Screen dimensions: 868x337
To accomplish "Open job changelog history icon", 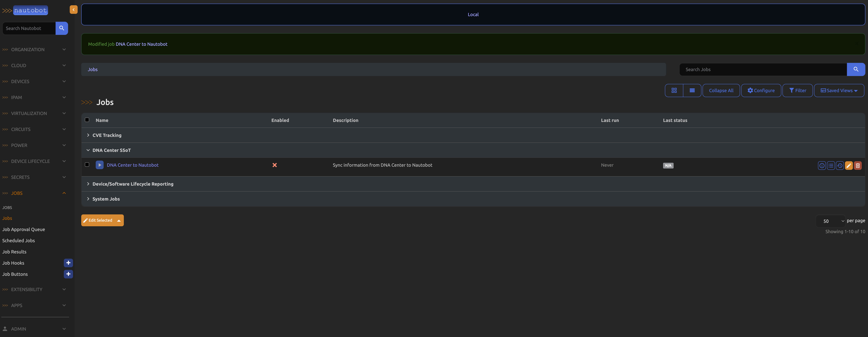I will coord(840,166).
